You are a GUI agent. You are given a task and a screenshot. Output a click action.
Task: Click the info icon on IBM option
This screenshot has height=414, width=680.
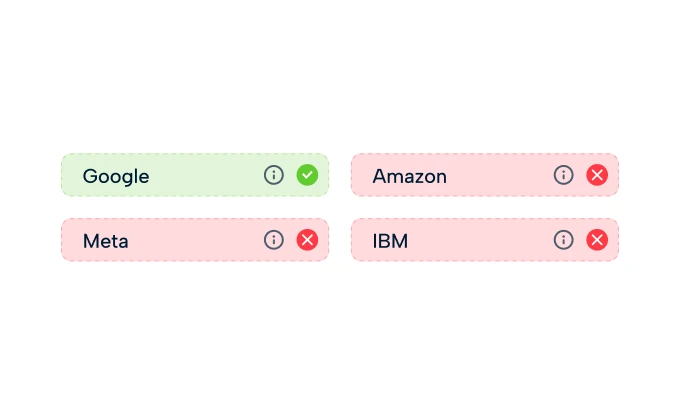point(564,240)
